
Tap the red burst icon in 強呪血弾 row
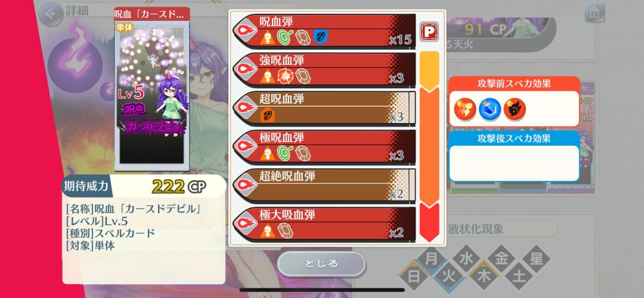pos(284,76)
